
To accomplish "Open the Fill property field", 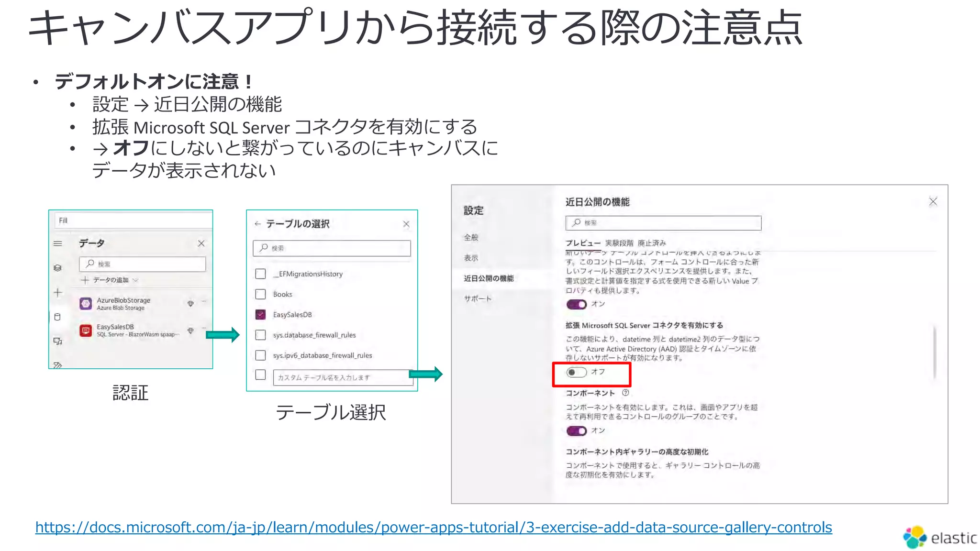I will 134,220.
